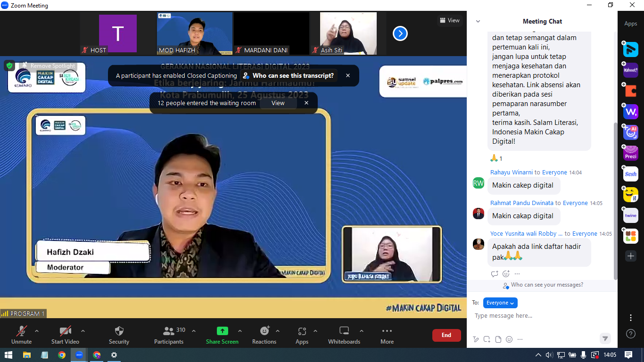Screen dimensions: 644x362
Task: Open the twine app in sidebar
Action: point(631,215)
